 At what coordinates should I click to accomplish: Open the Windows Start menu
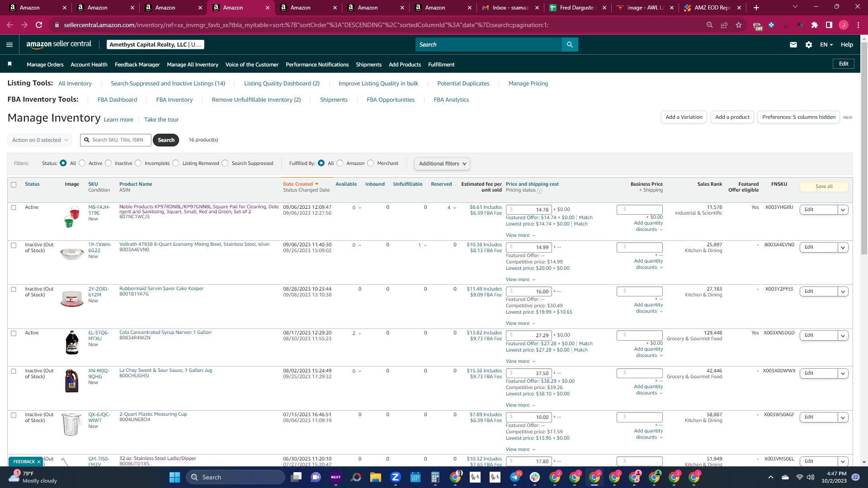click(x=175, y=477)
